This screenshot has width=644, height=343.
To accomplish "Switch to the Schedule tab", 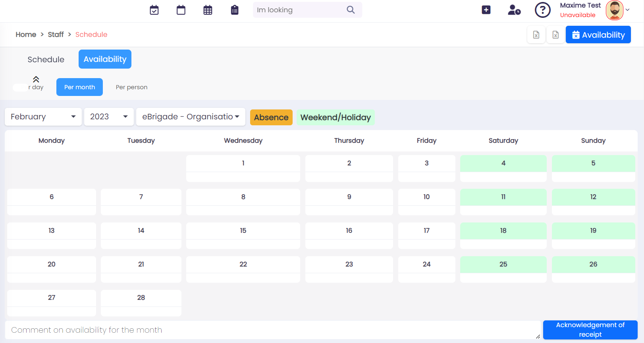I will tap(46, 59).
